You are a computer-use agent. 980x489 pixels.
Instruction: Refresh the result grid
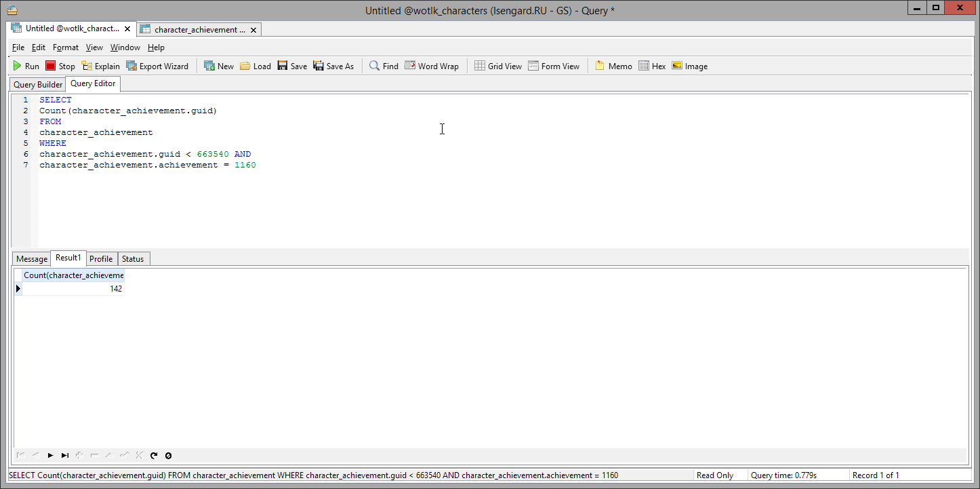pyautogui.click(x=154, y=456)
